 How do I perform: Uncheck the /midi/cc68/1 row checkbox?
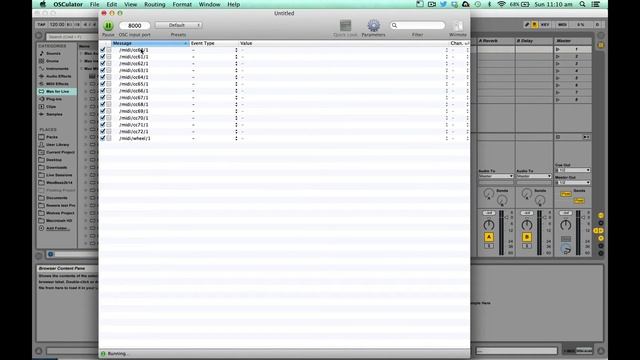pos(103,104)
